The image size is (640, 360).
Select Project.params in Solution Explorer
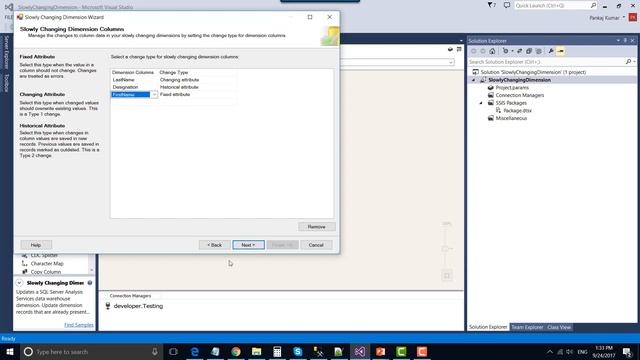(x=512, y=88)
